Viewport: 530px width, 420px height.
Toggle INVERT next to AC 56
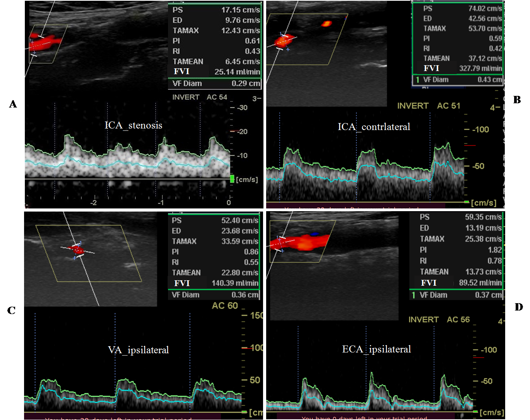pos(423,320)
